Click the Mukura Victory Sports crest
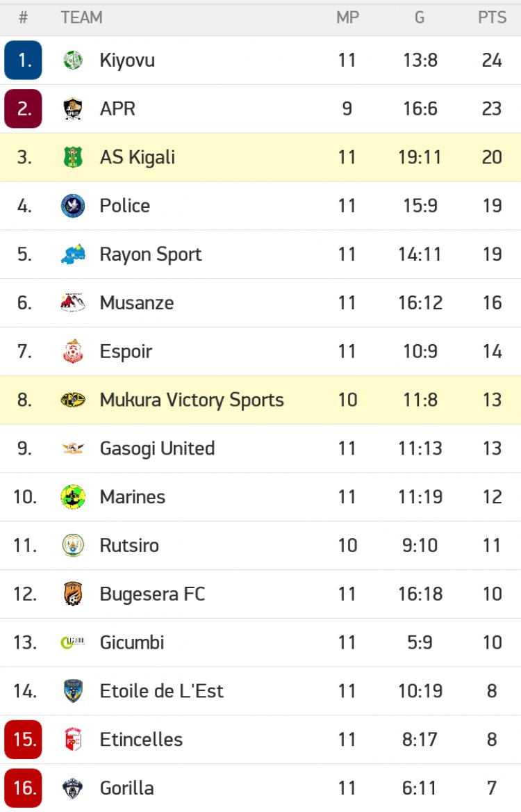This screenshot has height=812, width=521. (73, 400)
